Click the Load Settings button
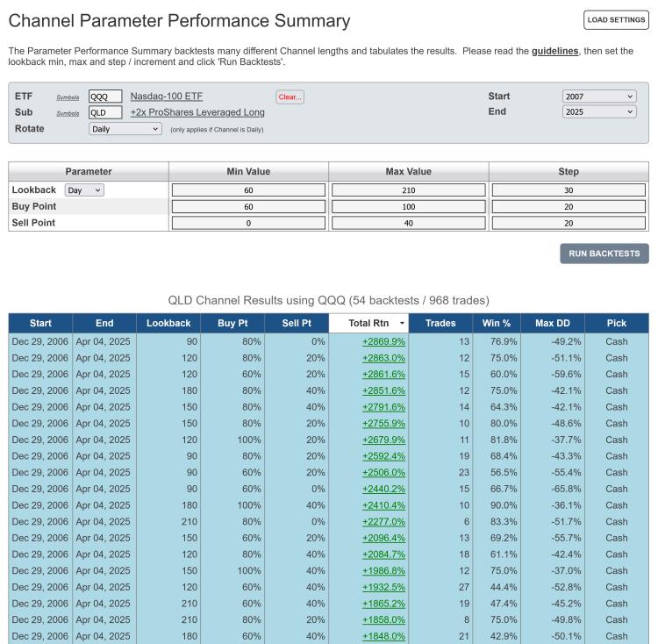Image resolution: width=658 pixels, height=644 pixels. [616, 19]
